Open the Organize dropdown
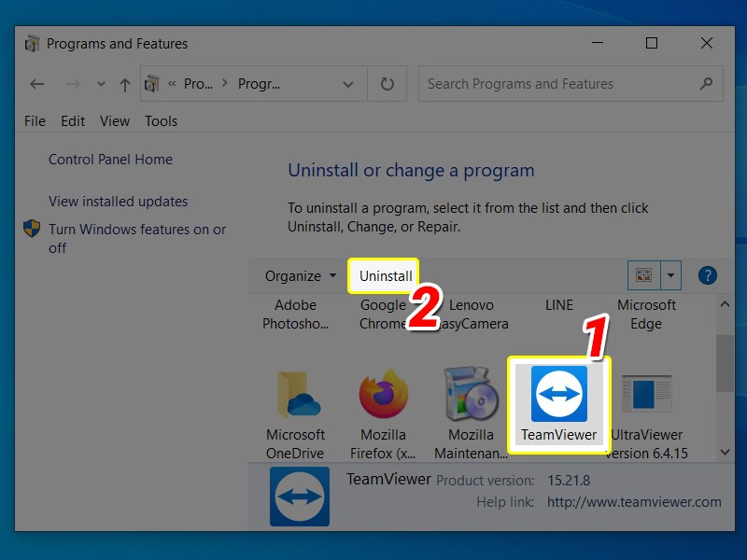 click(301, 275)
